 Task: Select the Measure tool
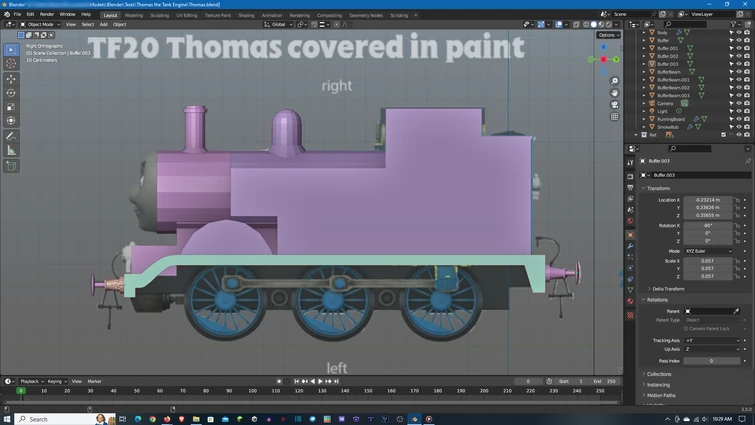(x=12, y=151)
